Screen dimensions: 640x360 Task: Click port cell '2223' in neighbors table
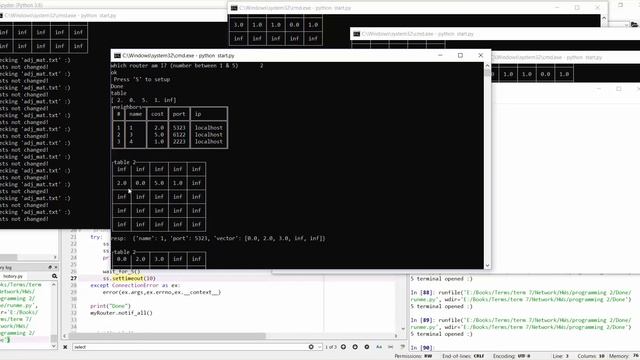pyautogui.click(x=179, y=142)
